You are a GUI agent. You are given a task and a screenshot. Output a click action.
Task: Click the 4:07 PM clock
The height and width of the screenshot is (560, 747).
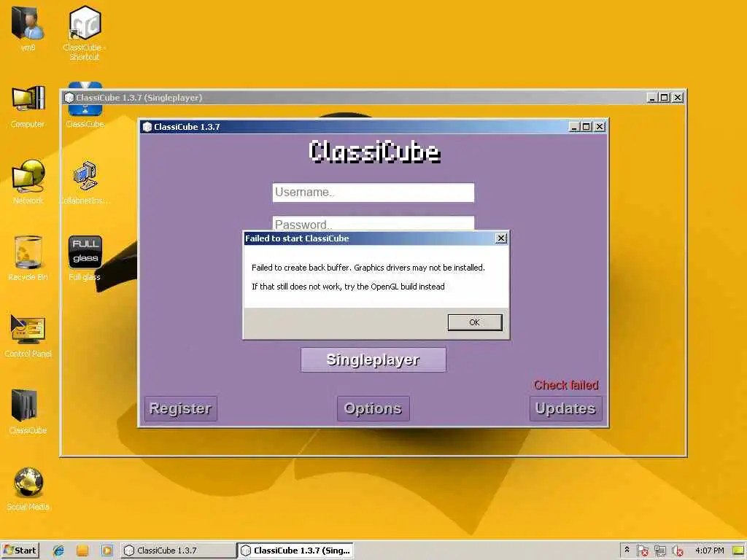pos(709,551)
